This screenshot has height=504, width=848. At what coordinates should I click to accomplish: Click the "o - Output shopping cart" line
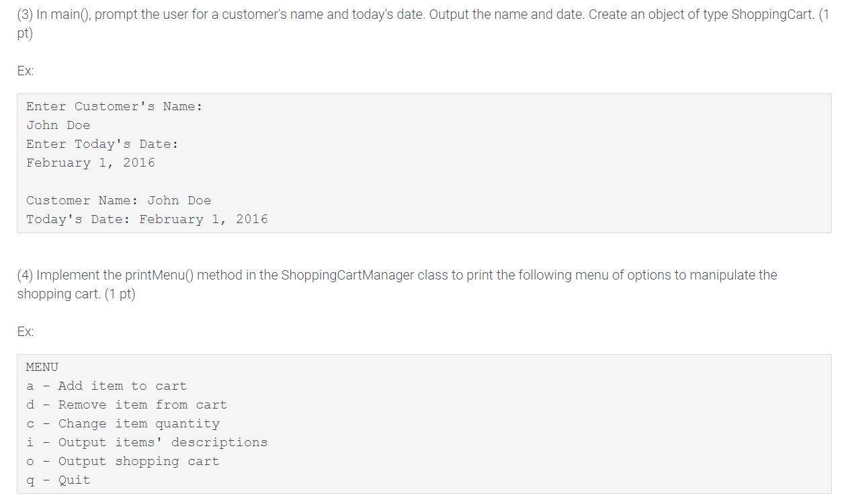[x=123, y=461]
